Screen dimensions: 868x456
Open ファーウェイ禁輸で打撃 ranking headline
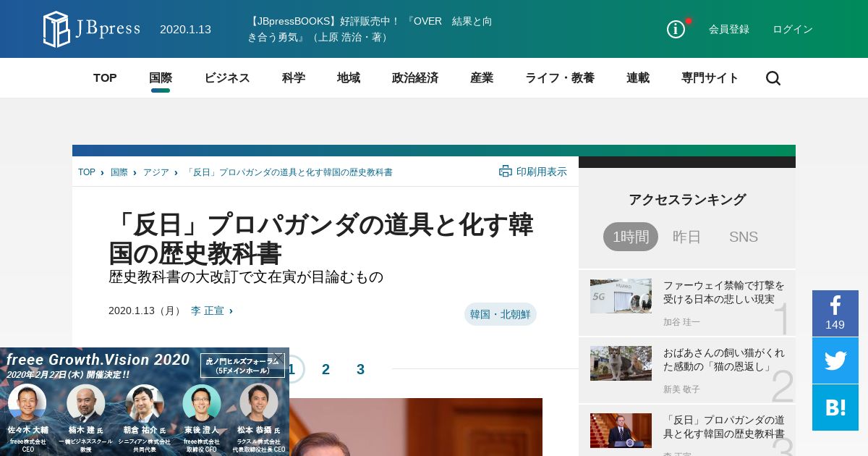pyautogui.click(x=724, y=292)
